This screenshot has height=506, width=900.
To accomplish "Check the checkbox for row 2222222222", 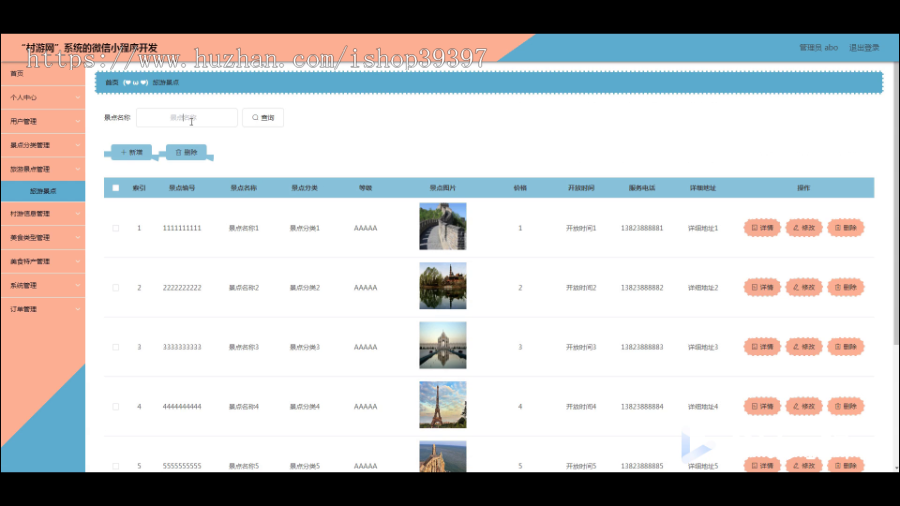I will tap(116, 288).
